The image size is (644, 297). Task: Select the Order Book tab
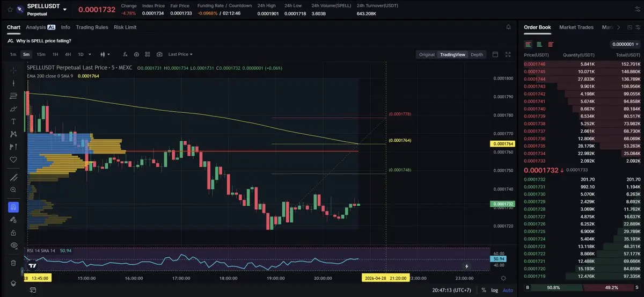coord(537,27)
